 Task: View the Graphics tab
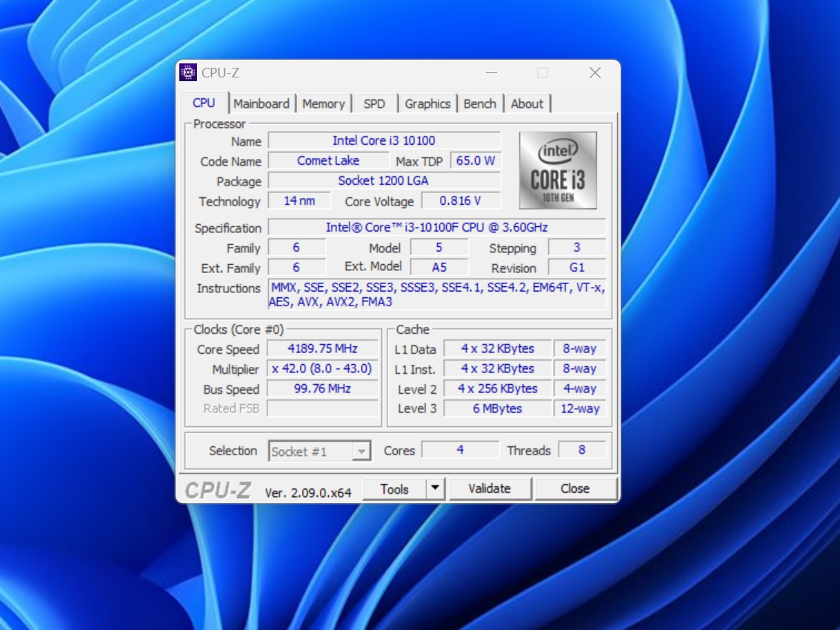pos(428,104)
